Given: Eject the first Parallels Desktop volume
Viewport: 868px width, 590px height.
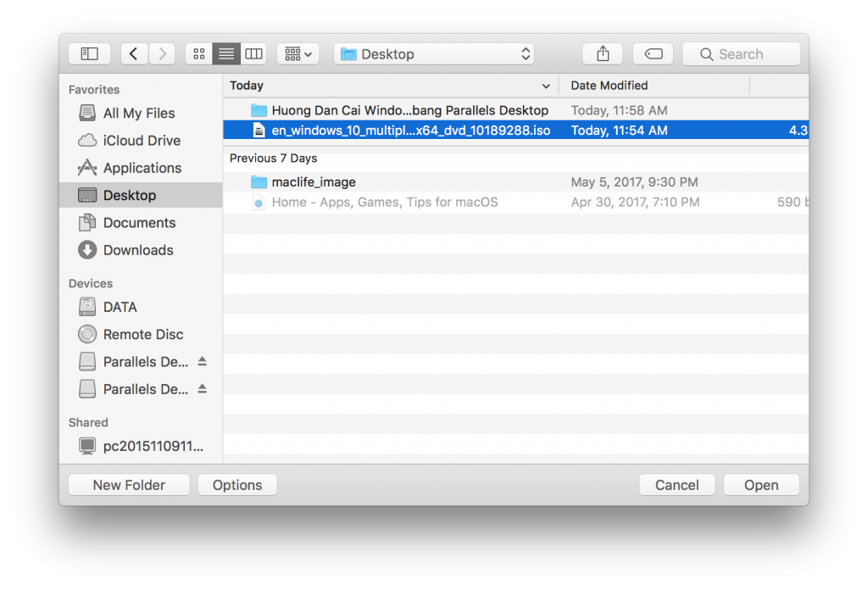Looking at the screenshot, I should point(202,361).
